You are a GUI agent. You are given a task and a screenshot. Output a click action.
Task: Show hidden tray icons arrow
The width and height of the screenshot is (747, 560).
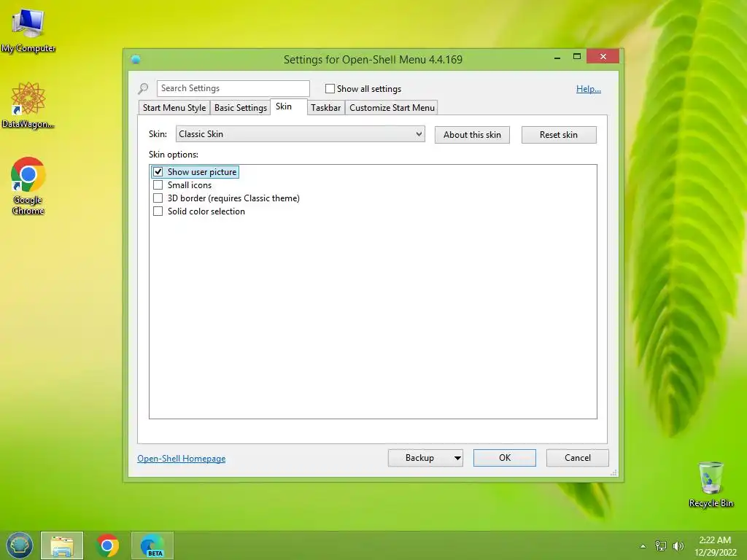coord(643,546)
